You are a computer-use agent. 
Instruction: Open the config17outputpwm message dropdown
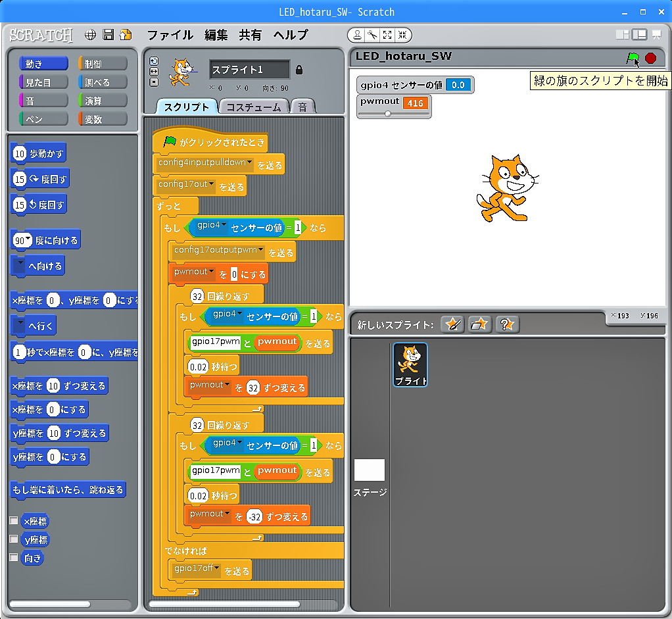[x=260, y=250]
